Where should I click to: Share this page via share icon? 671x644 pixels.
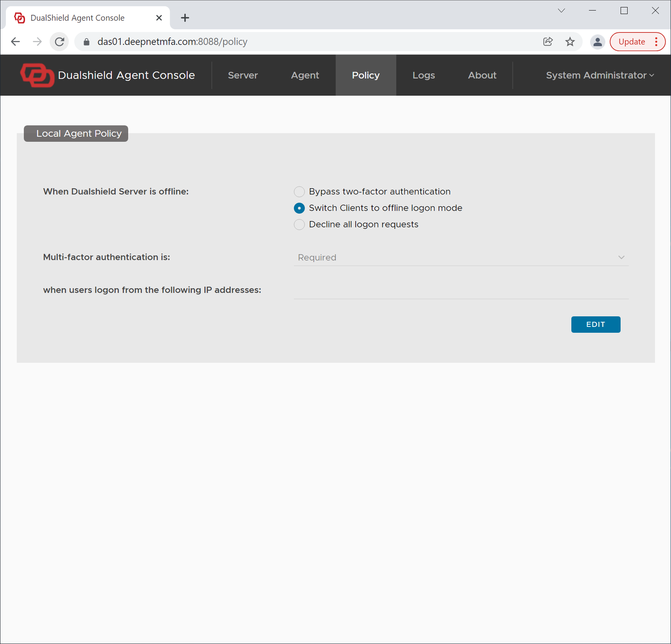(x=548, y=42)
